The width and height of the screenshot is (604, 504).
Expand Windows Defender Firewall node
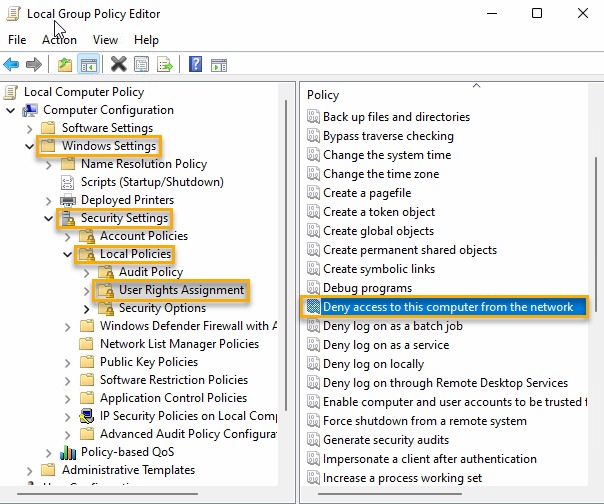(x=67, y=327)
